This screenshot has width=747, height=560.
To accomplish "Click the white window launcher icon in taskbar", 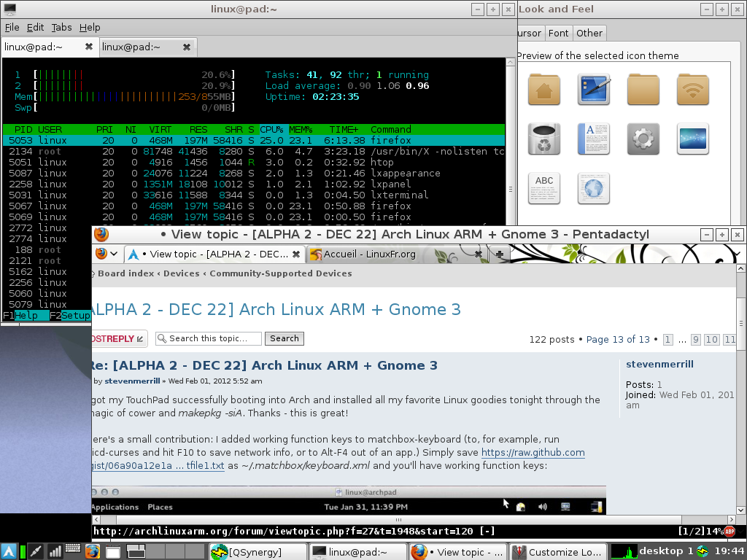I will (113, 552).
